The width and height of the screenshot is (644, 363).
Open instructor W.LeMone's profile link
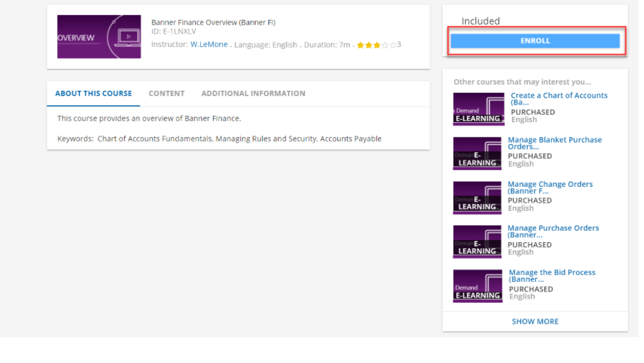click(x=209, y=44)
